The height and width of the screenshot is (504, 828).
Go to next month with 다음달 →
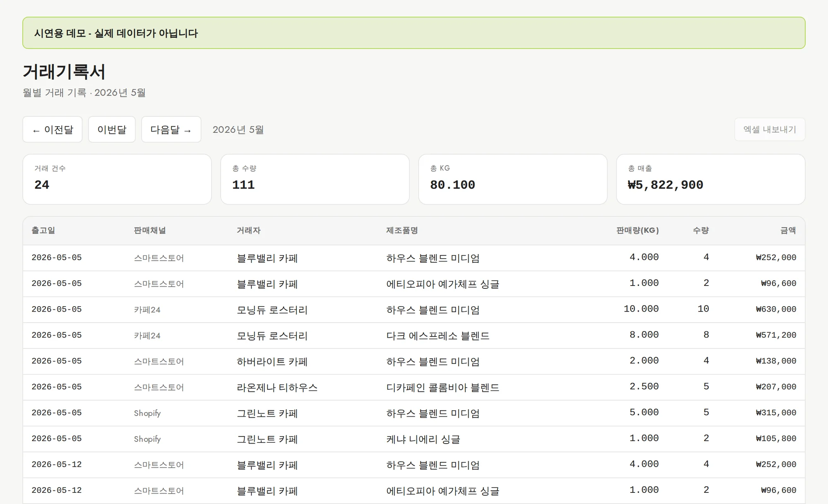[x=171, y=130]
